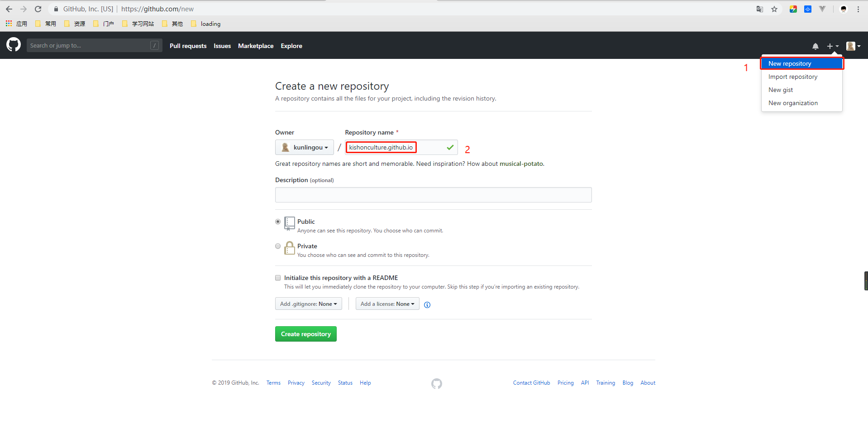Select the Private radio button
Viewport: 868px width, 439px height.
(x=278, y=246)
